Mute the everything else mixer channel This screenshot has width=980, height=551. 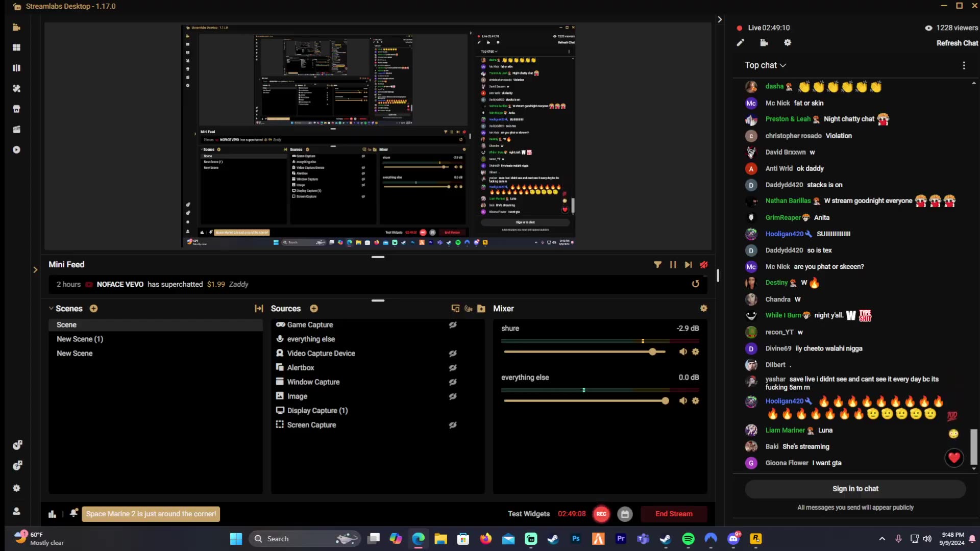(683, 400)
